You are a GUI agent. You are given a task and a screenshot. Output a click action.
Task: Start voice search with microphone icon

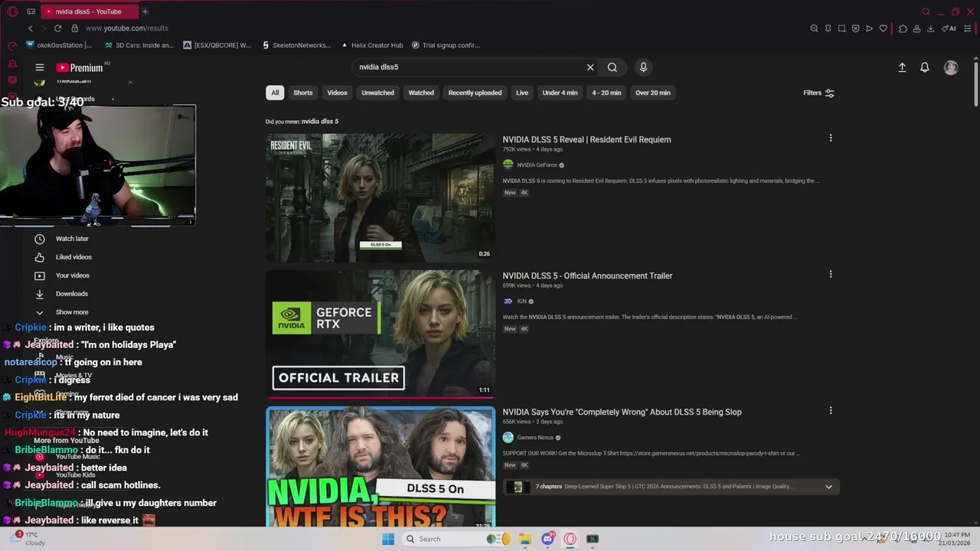coord(643,67)
